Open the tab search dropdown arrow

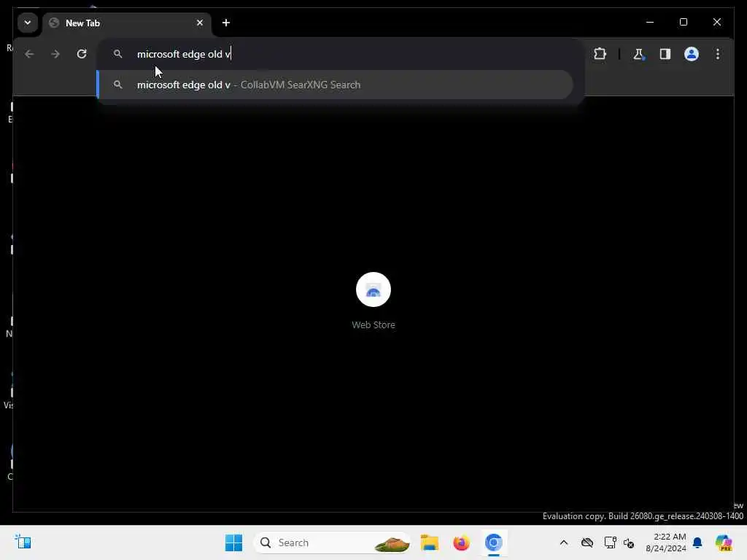[x=28, y=23]
